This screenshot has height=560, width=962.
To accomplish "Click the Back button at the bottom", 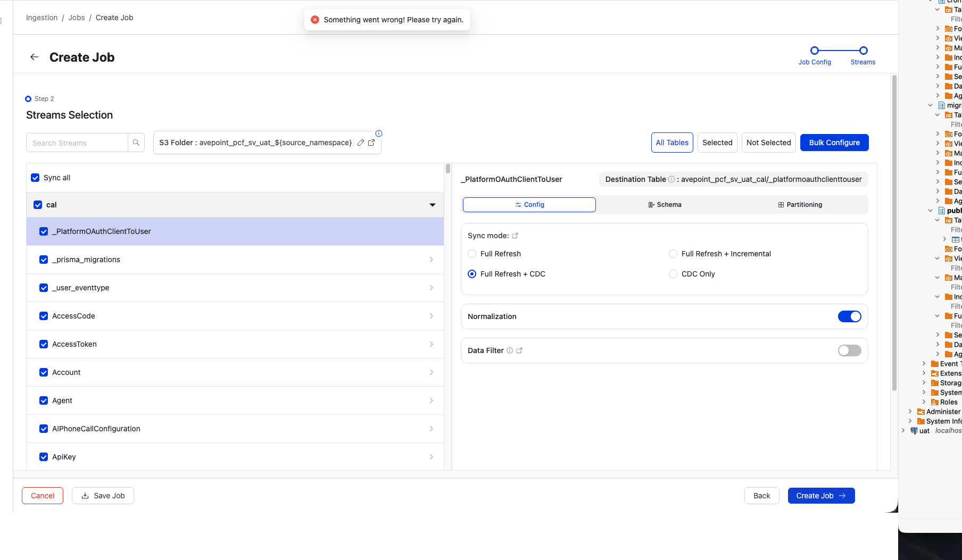I will tap(761, 496).
